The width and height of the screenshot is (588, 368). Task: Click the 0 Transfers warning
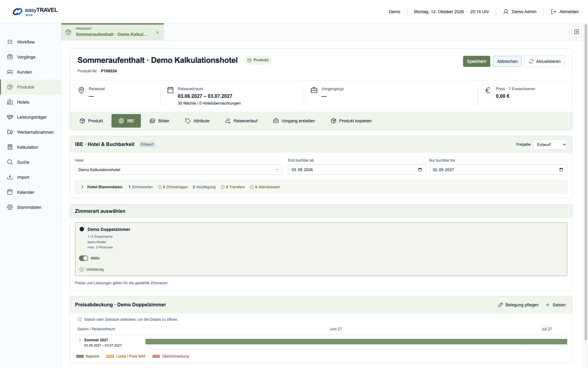click(233, 187)
